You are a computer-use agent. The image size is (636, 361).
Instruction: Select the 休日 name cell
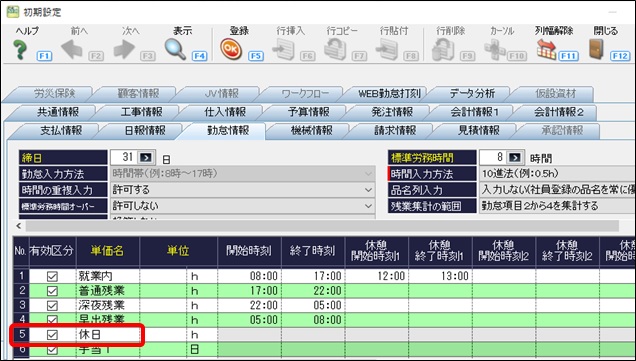click(108, 335)
